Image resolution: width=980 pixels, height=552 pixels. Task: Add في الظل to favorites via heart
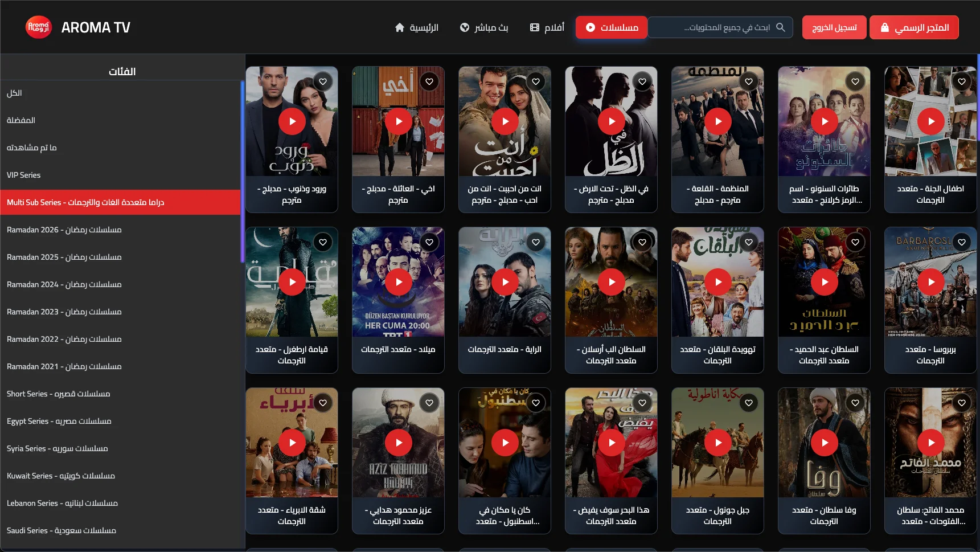642,81
